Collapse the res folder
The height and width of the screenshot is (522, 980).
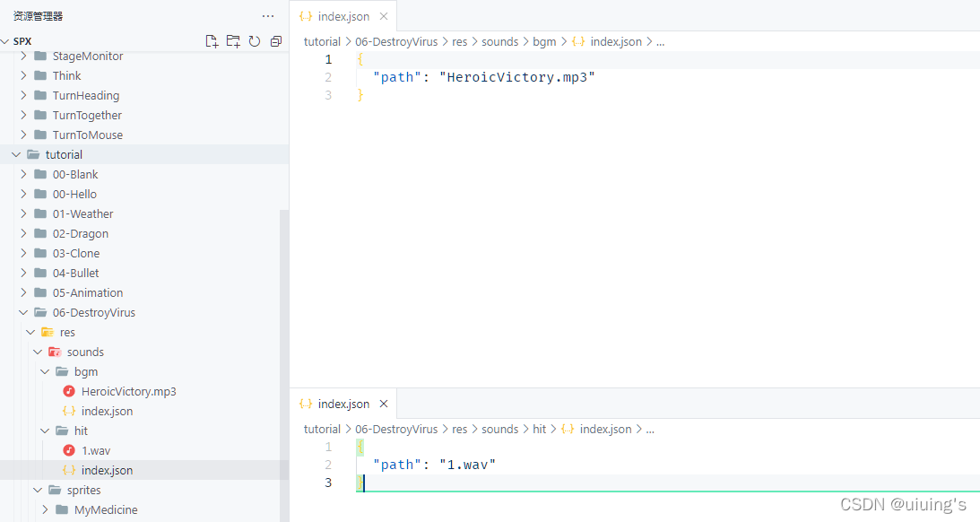(144, 332)
